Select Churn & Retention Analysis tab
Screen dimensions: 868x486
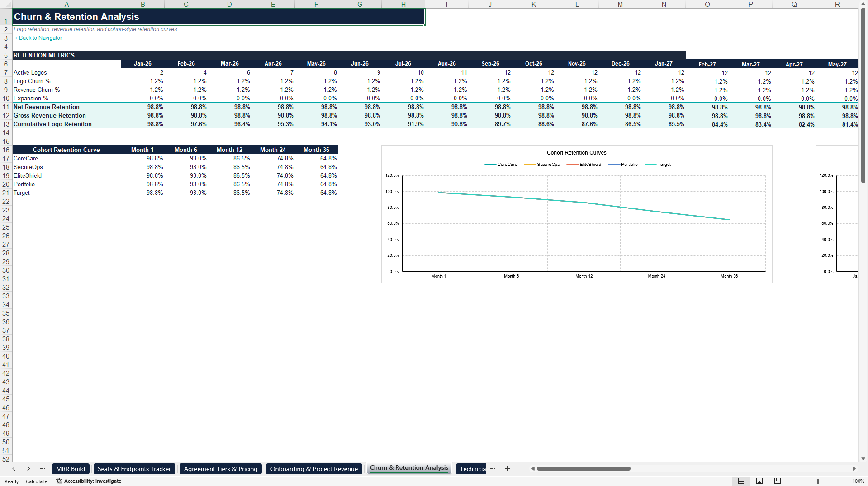pyautogui.click(x=409, y=468)
